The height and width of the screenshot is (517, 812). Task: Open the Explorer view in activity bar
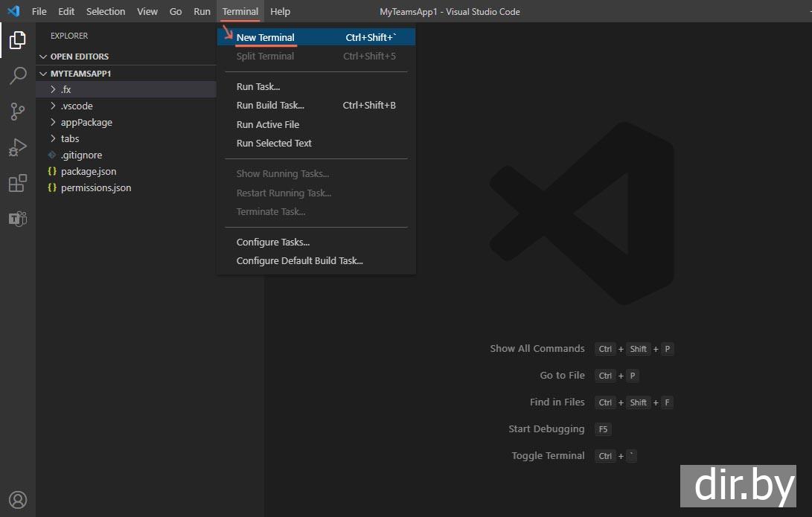click(x=17, y=40)
